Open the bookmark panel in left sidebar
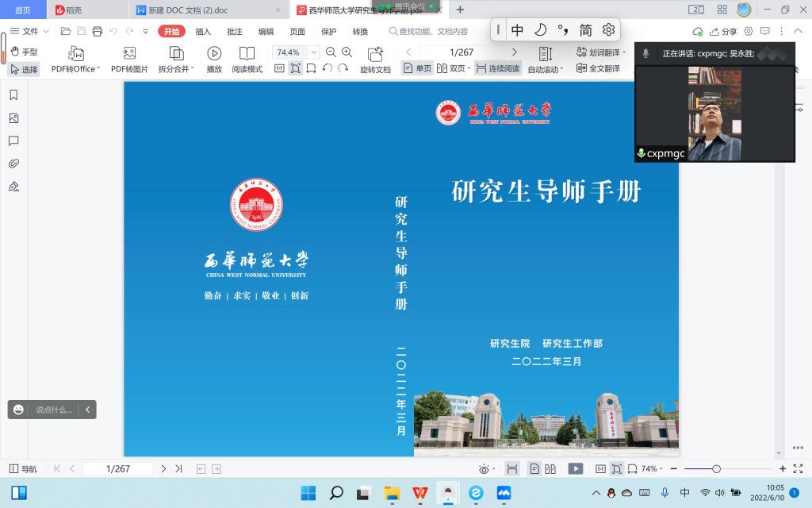The height and width of the screenshot is (508, 812). point(13,95)
